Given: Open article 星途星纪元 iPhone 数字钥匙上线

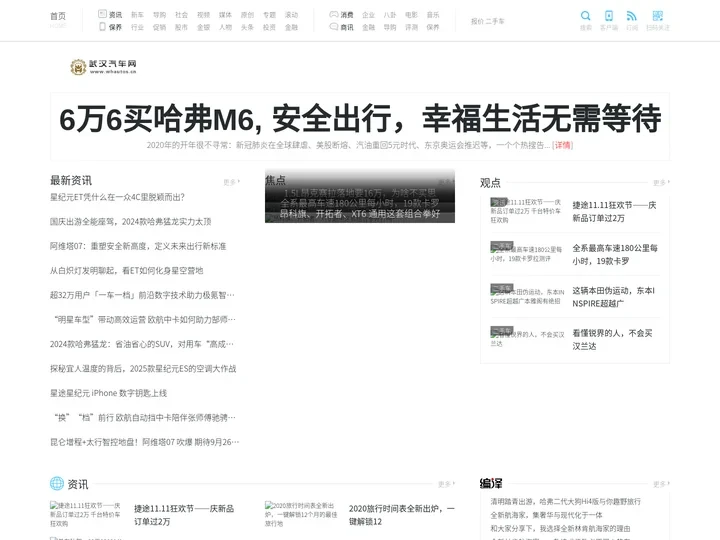Looking at the screenshot, I should click(108, 393).
